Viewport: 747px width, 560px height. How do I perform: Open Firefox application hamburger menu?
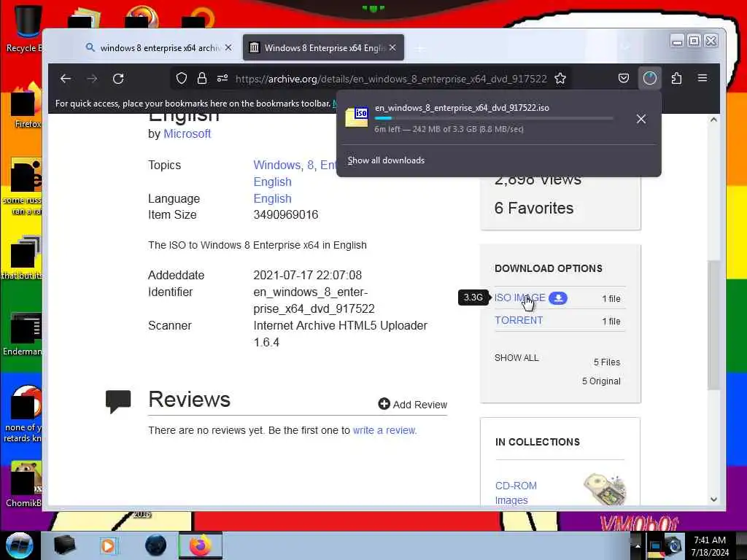703,78
